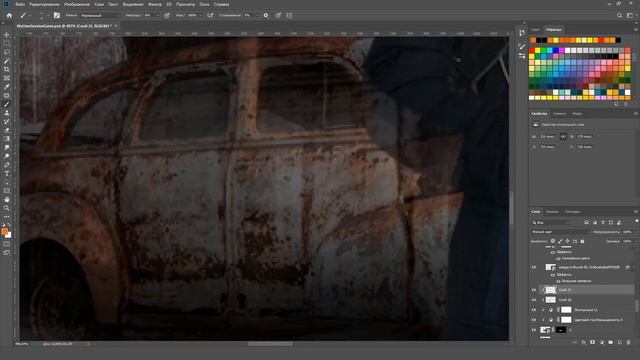Toggle visibility of the Exposure adjustment layer

(x=534, y=310)
